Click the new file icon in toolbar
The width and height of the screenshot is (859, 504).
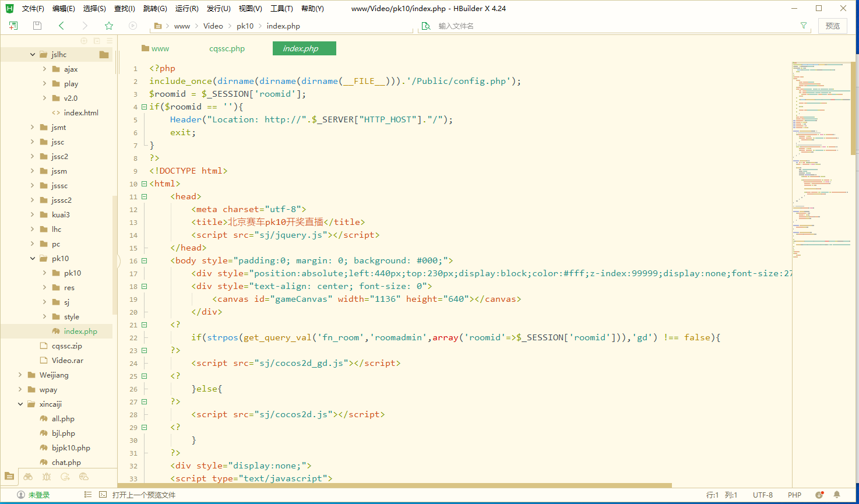pyautogui.click(x=13, y=26)
